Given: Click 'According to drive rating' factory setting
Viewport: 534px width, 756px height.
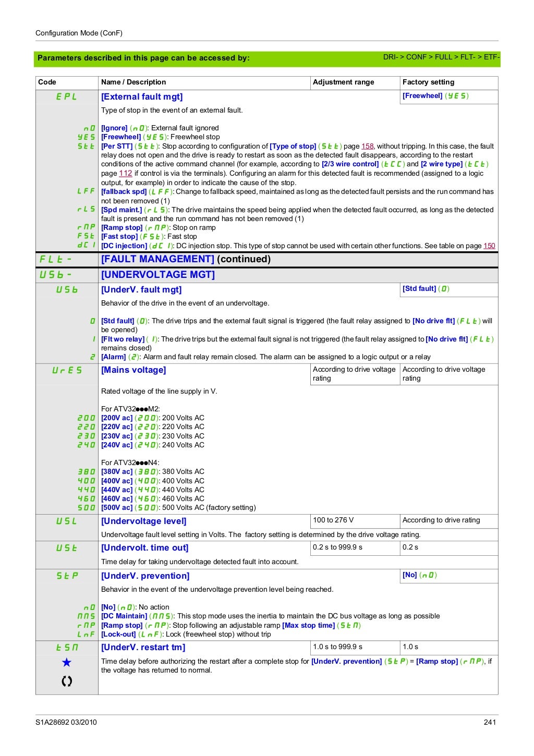Looking at the screenshot, I should pyautogui.click(x=441, y=520).
